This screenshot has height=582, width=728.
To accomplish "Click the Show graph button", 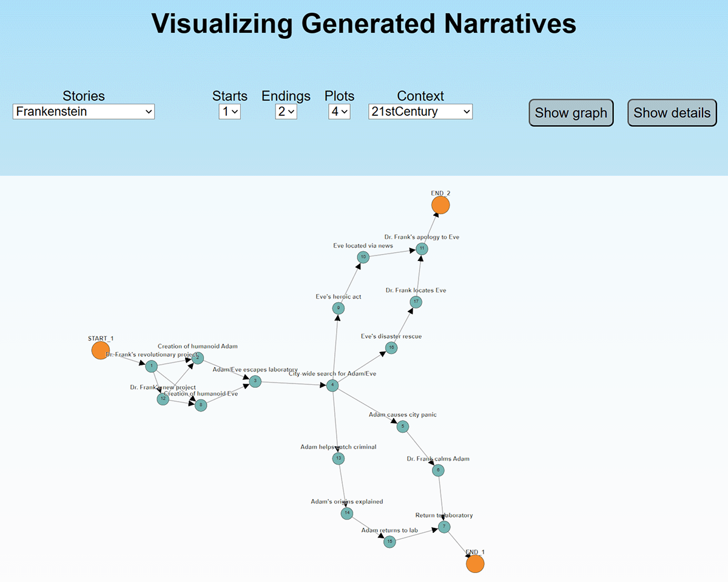I will (570, 113).
